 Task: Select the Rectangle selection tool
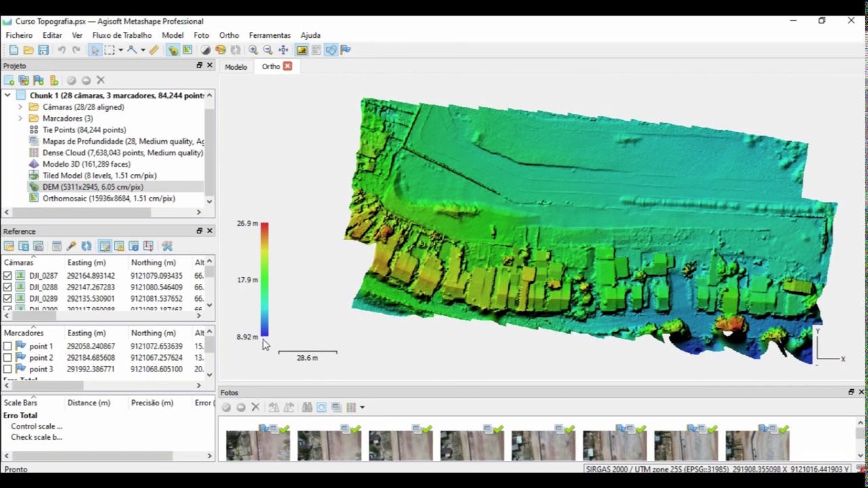coord(109,50)
